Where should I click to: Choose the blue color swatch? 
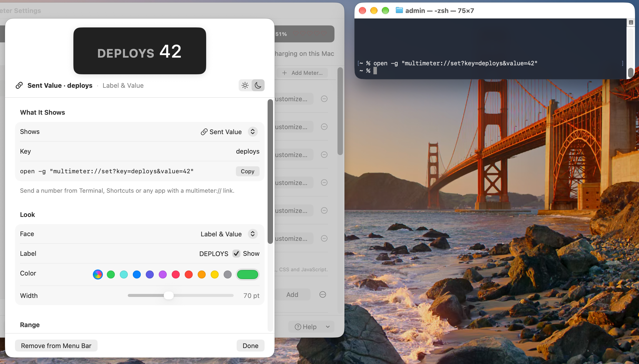point(137,274)
